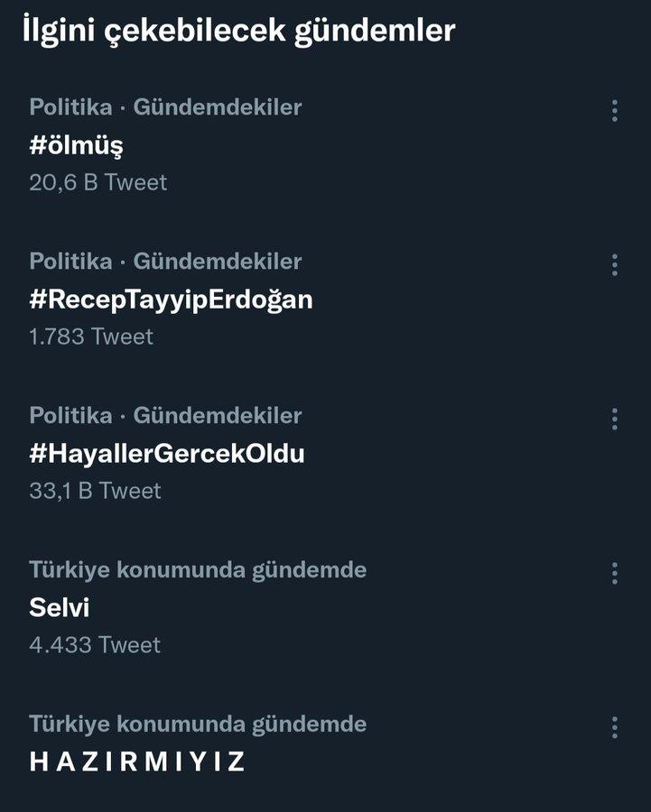The height and width of the screenshot is (812, 651).
Task: Click the "İlgini çekebilecek gündemler" heading
Action: pos(238,31)
